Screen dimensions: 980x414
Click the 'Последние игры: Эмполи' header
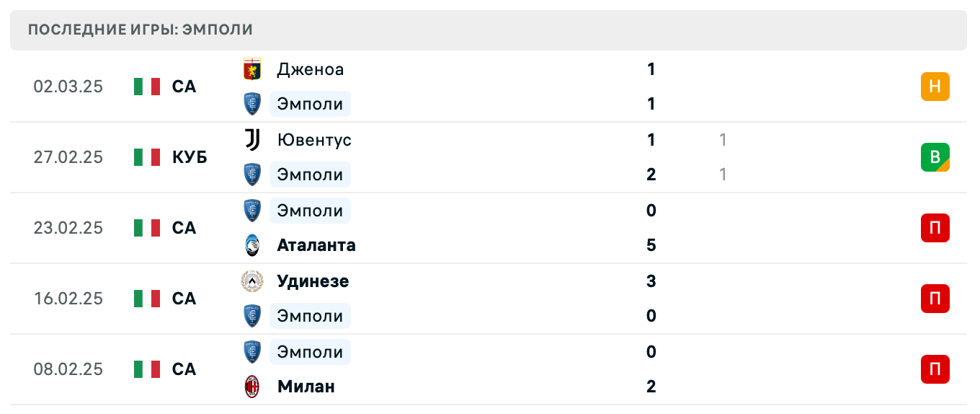click(141, 30)
